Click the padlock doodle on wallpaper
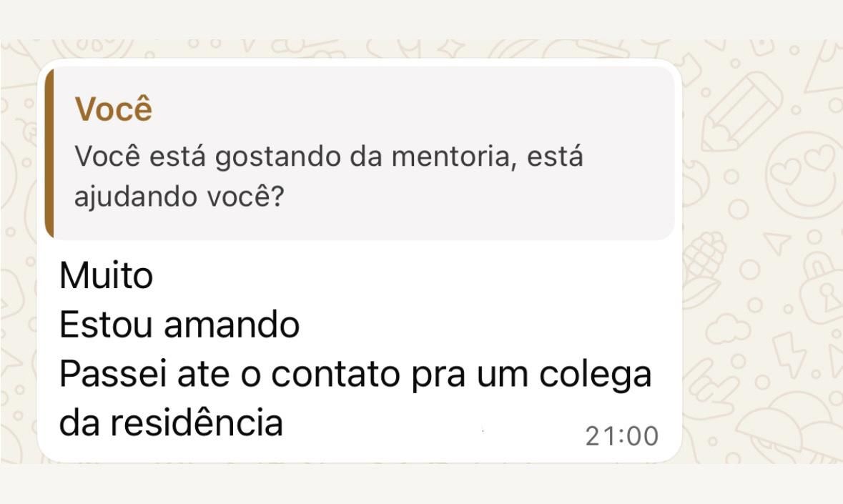Screen dimensions: 843x504 point(822,290)
